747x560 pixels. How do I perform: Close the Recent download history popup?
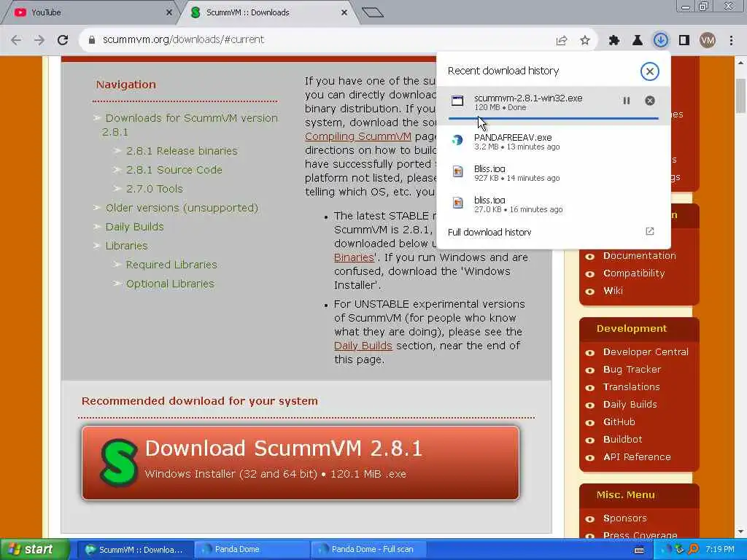649,71
